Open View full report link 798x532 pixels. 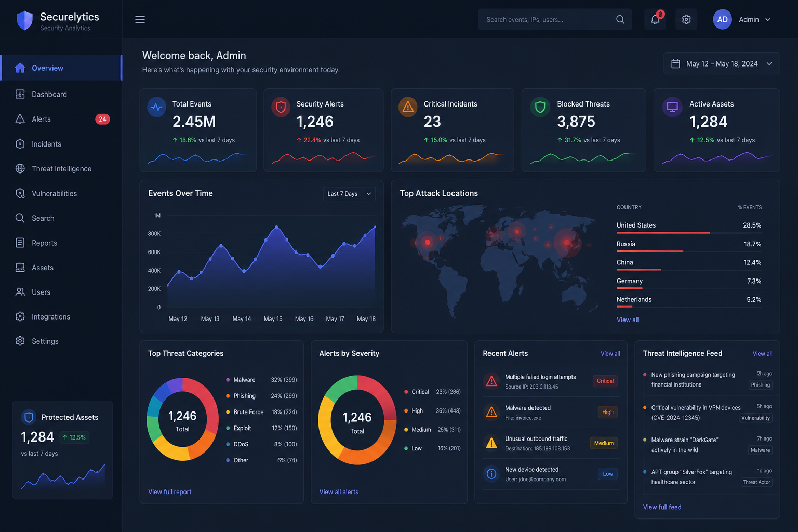tap(169, 492)
